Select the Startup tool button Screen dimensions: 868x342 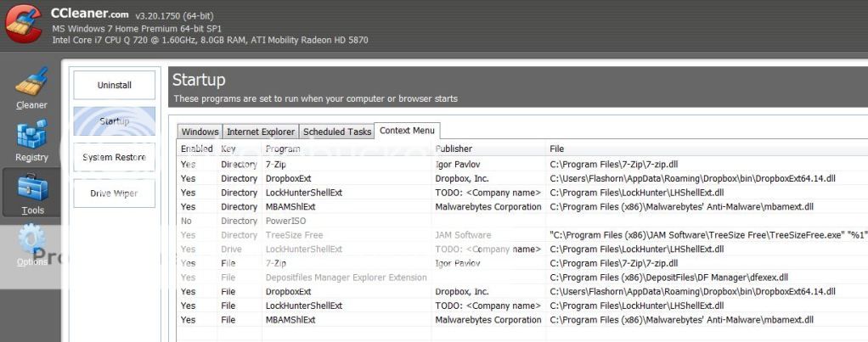(115, 121)
